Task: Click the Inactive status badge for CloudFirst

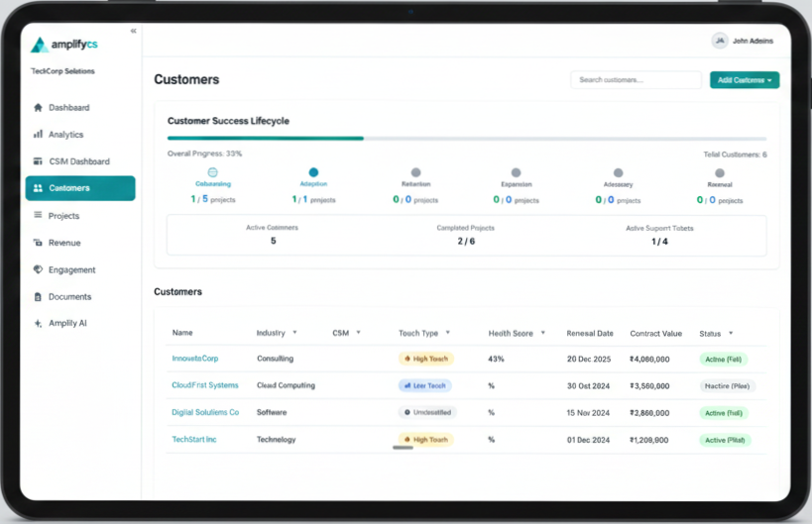Action: coord(727,386)
